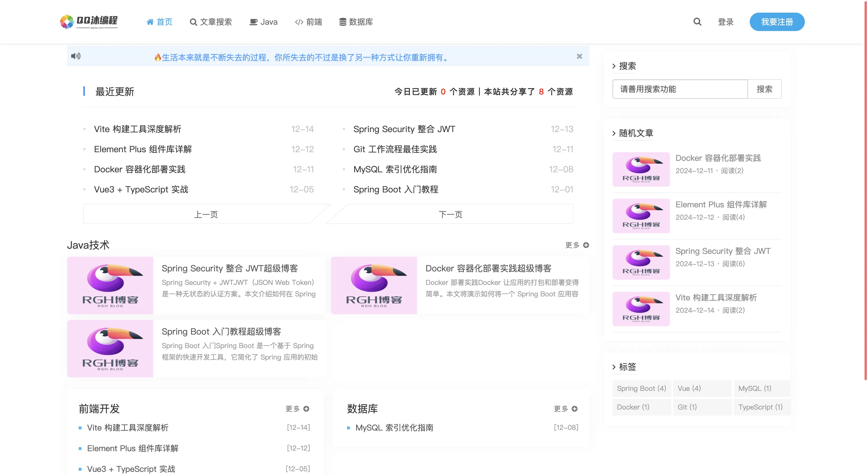
Task: Click the 我要注册 button
Action: [x=777, y=22]
